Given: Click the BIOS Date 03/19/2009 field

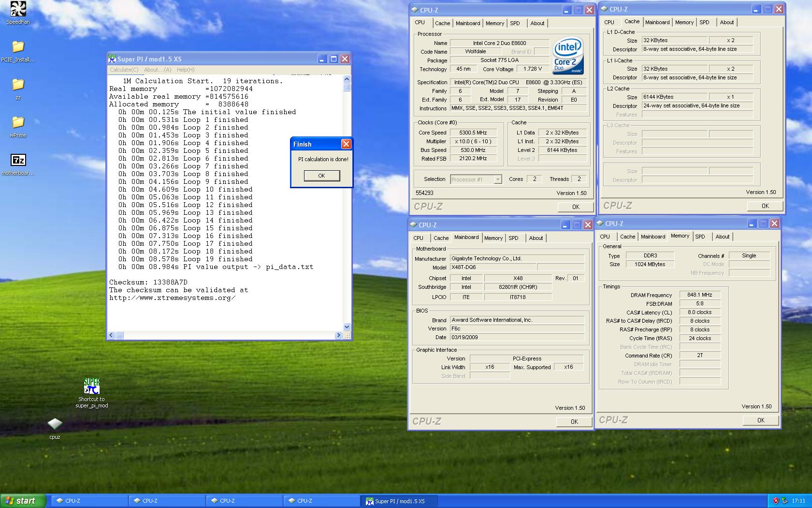Looking at the screenshot, I should tap(517, 337).
